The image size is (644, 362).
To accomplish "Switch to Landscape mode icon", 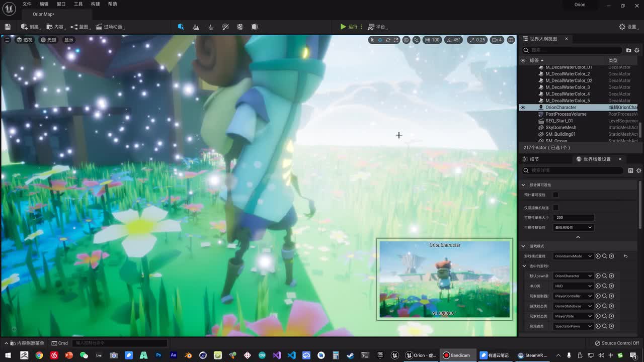I will (196, 27).
